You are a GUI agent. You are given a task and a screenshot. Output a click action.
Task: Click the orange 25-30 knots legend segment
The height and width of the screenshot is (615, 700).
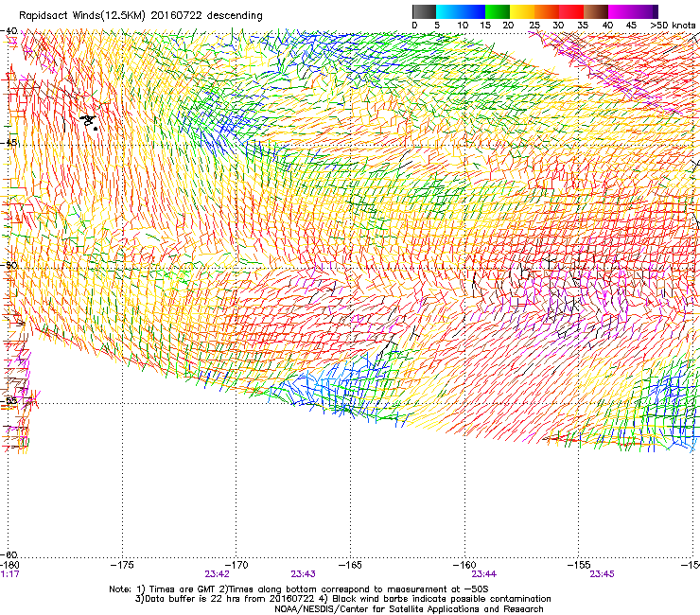click(547, 11)
